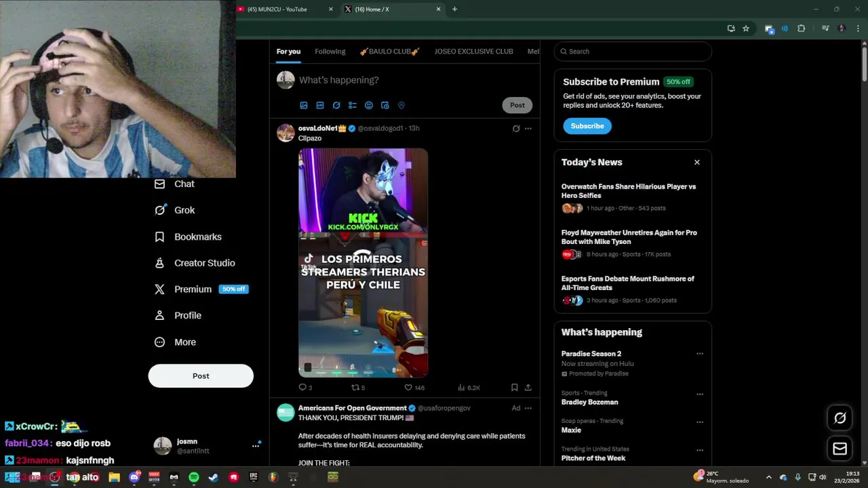868x488 pixels.
Task: Open a new browser tab
Action: 454,9
